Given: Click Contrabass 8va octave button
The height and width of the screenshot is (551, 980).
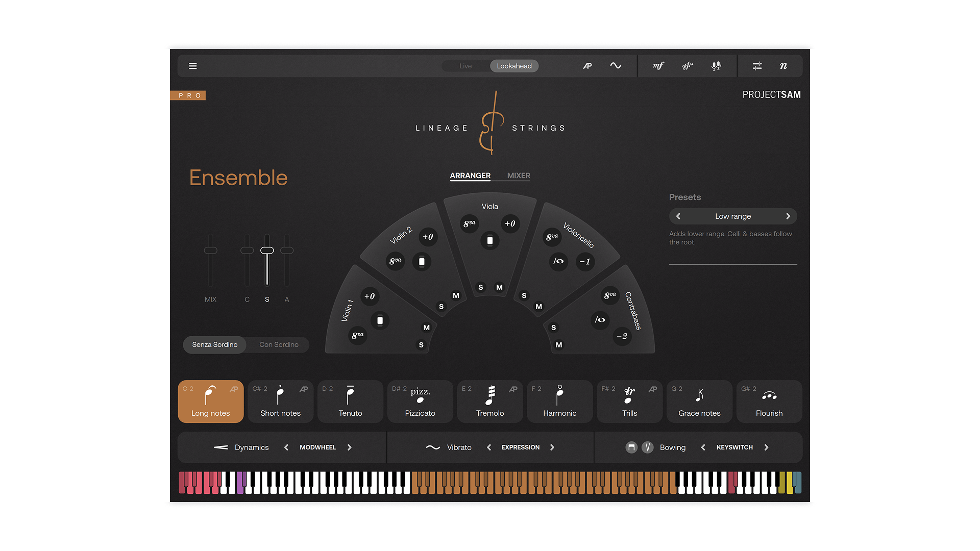Looking at the screenshot, I should coord(610,295).
